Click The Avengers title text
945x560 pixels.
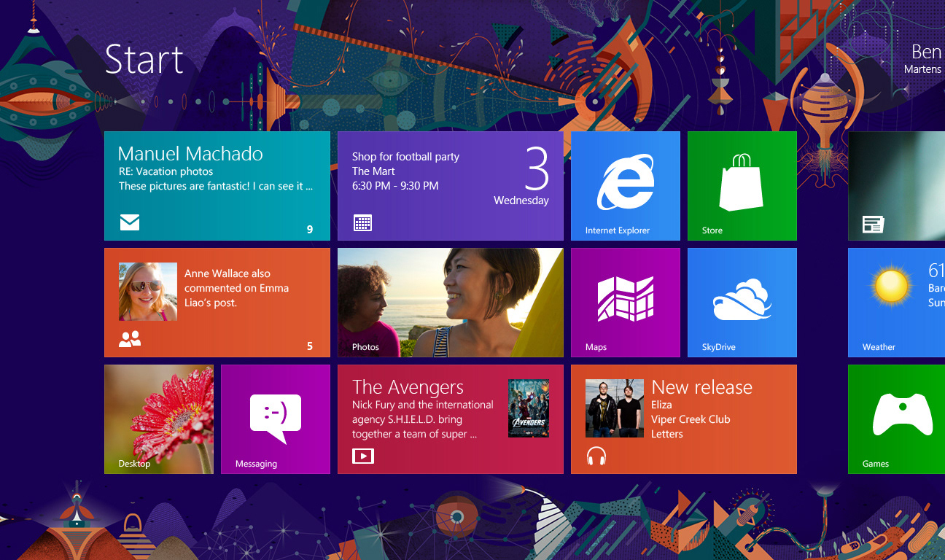[408, 387]
